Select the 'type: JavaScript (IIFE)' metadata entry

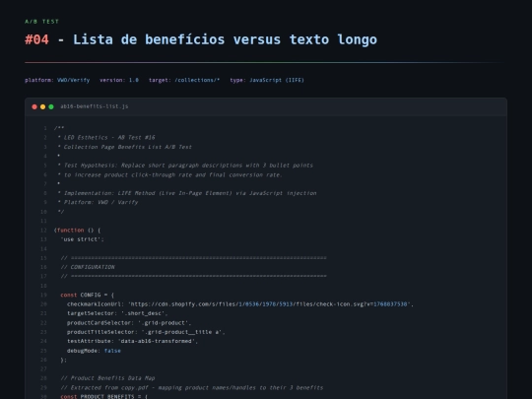click(x=267, y=80)
